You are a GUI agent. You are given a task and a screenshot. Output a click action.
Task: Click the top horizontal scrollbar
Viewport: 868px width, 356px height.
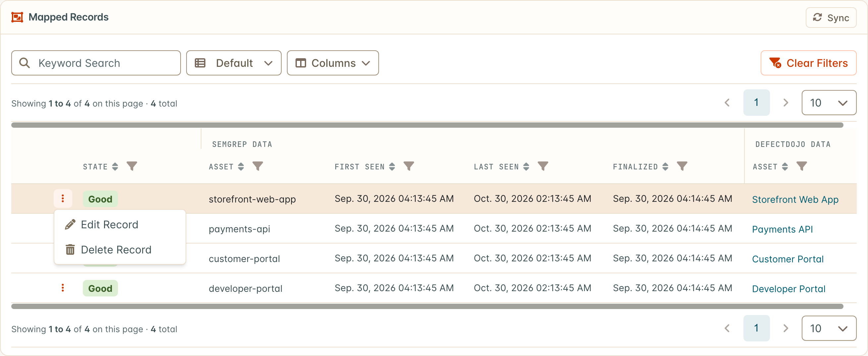click(x=427, y=125)
